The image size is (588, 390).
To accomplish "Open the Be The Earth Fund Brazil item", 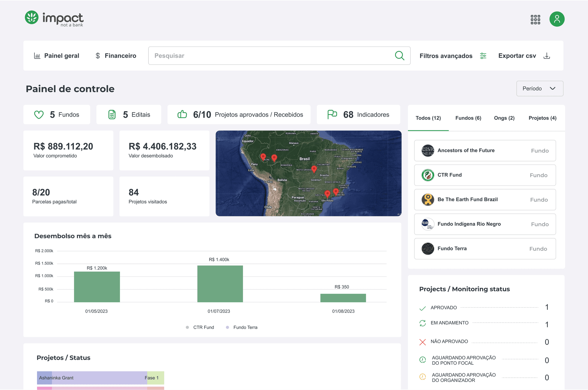I will point(485,199).
